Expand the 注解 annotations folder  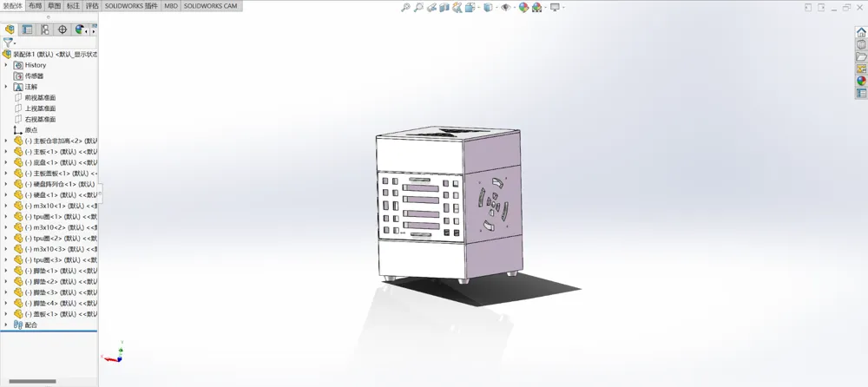[6, 87]
